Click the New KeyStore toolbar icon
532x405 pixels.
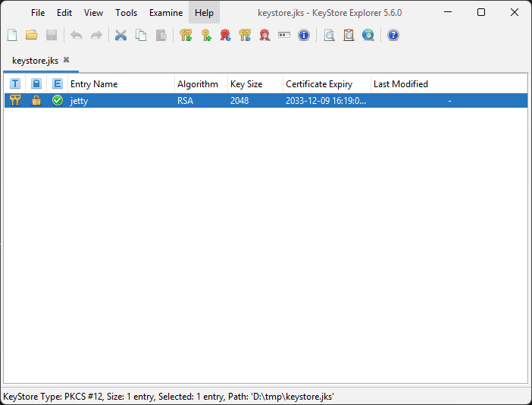point(12,35)
